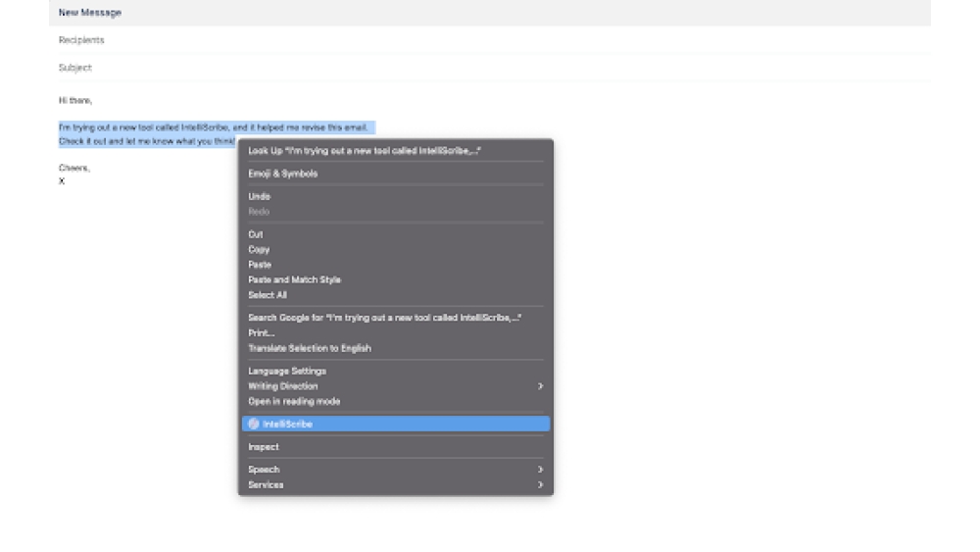
Task: Click the "Hi there," greeting line
Action: point(75,101)
